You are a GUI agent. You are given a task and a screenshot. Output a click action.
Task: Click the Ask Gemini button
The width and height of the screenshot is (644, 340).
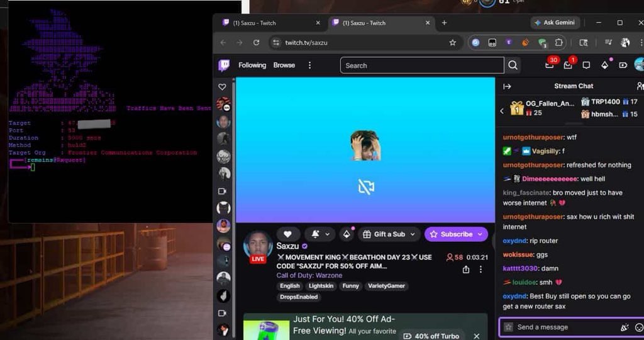(x=555, y=23)
